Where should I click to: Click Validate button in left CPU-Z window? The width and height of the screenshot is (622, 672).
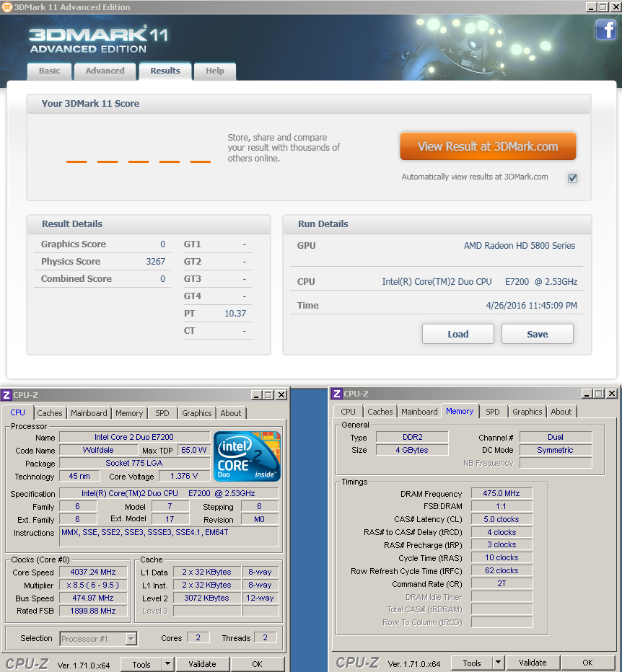tap(203, 664)
